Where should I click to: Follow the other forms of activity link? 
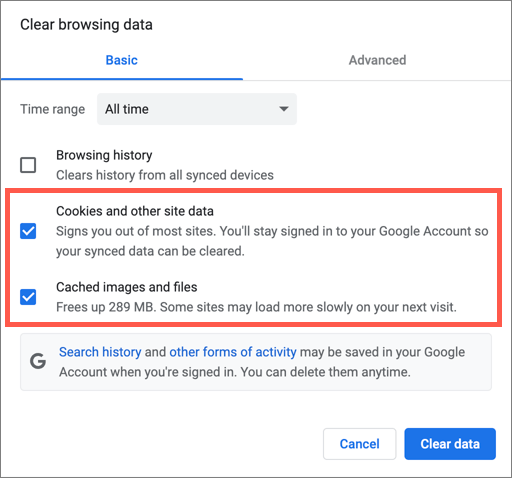pos(233,352)
